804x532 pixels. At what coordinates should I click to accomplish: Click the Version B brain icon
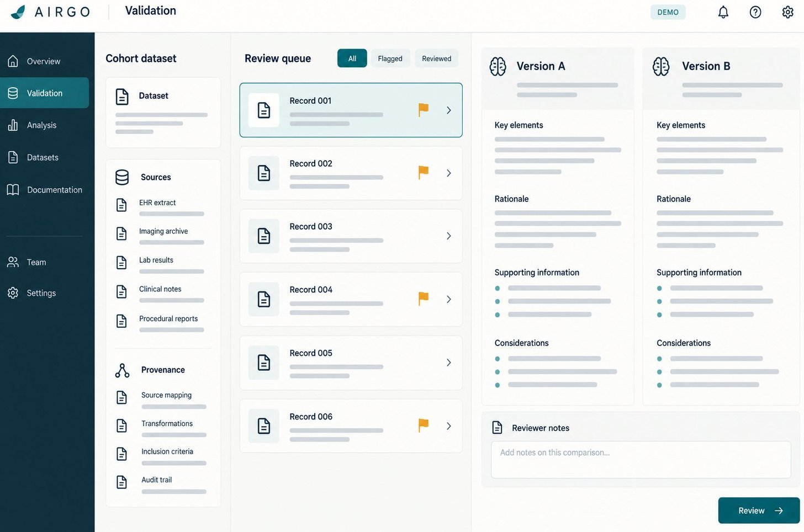(x=660, y=66)
